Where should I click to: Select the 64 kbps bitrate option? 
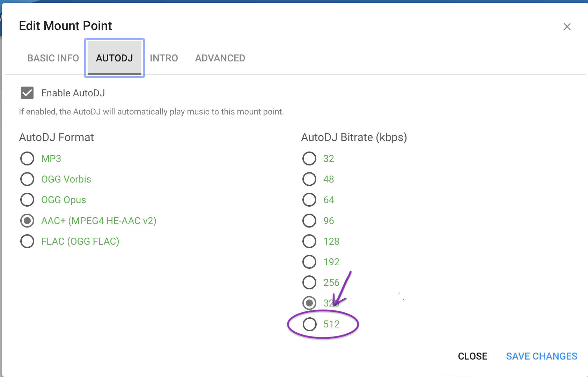pyautogui.click(x=309, y=200)
